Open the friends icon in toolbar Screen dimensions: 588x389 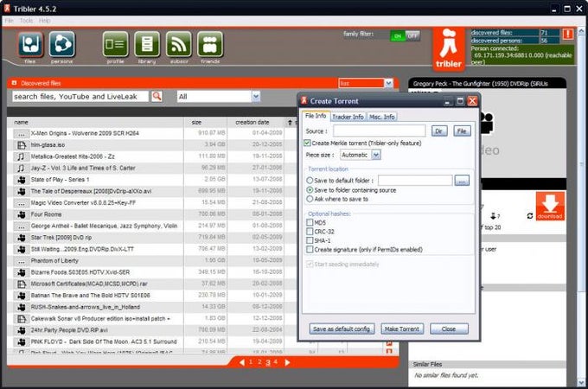point(210,44)
